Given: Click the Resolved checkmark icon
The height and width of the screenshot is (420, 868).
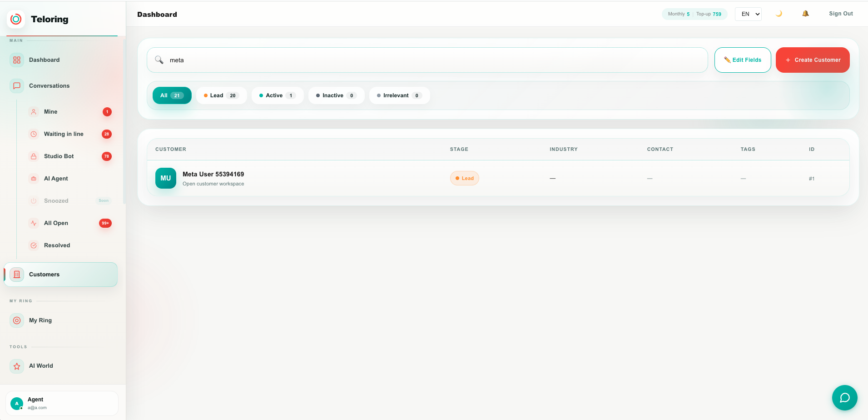Looking at the screenshot, I should [x=34, y=245].
